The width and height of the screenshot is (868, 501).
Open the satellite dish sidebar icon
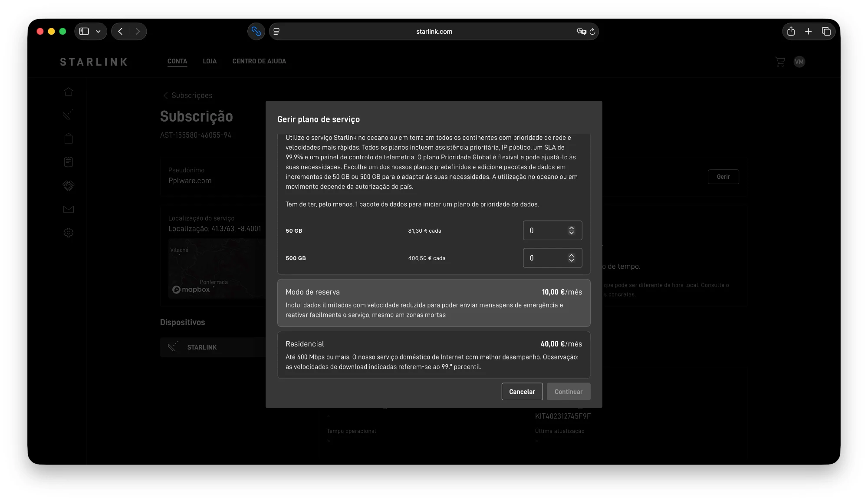(x=68, y=115)
